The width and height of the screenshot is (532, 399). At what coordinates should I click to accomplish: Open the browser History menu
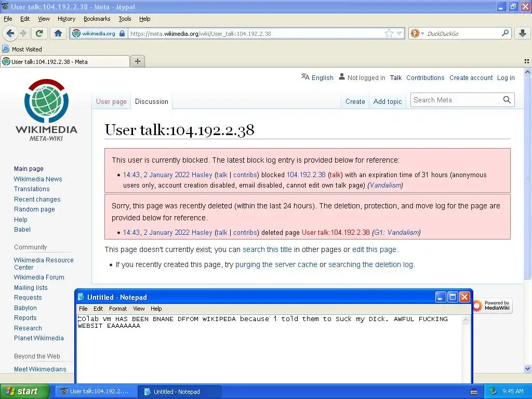coord(66,19)
